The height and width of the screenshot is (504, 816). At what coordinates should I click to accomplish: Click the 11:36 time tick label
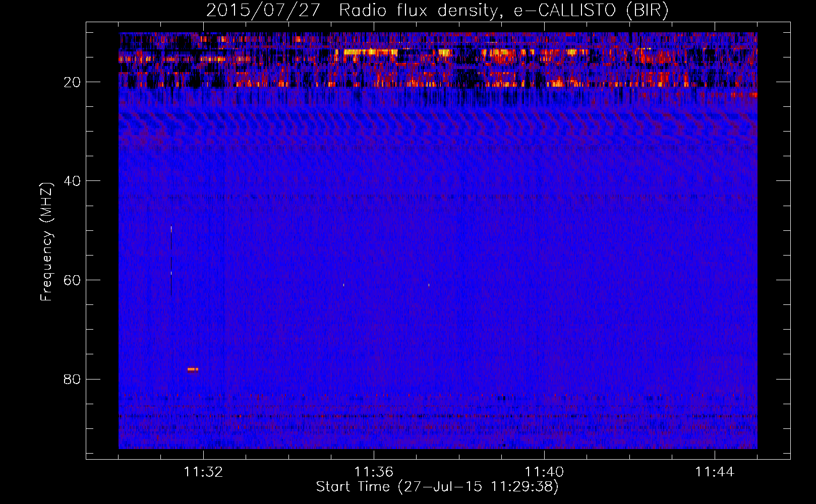(x=374, y=472)
